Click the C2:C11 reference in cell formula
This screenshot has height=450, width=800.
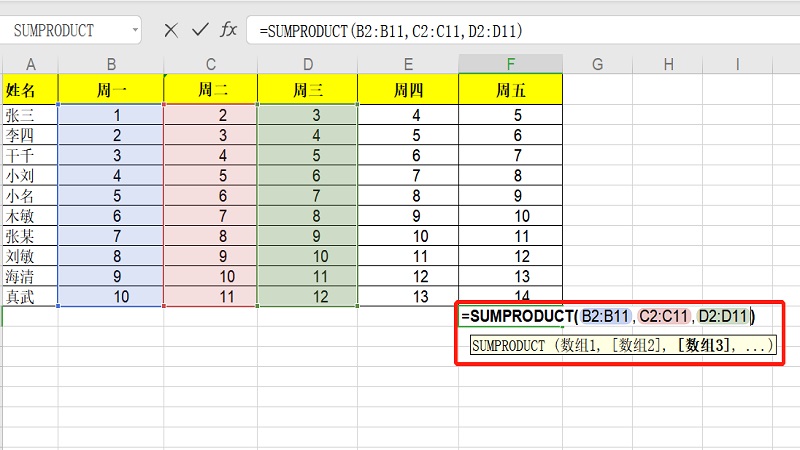pos(664,316)
